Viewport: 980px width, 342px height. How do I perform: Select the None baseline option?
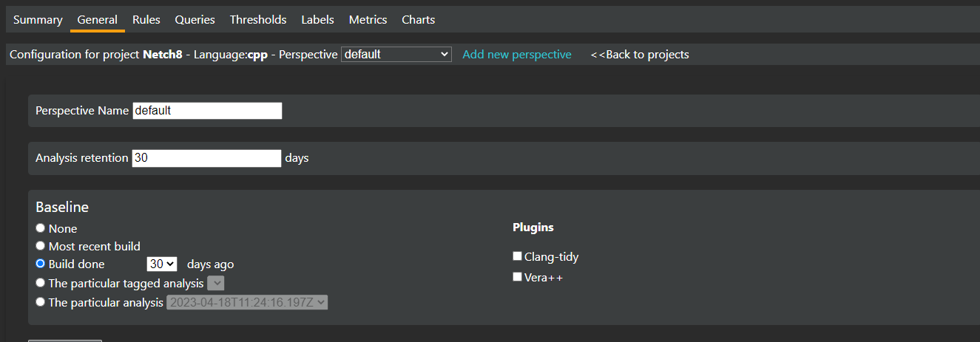[x=41, y=228]
